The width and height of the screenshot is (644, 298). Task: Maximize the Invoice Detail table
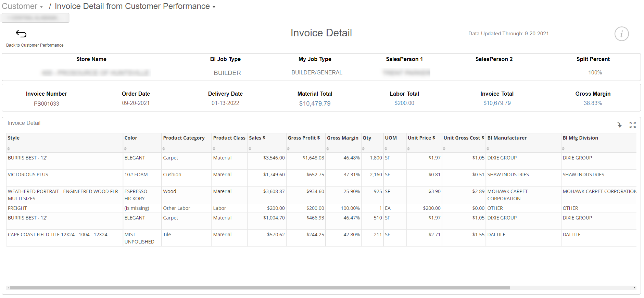633,125
